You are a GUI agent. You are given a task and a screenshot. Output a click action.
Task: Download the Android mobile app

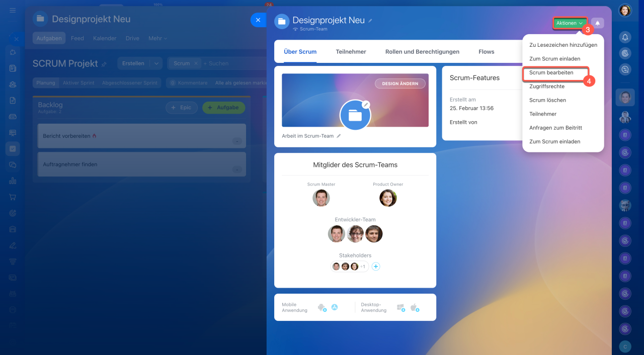(322, 307)
